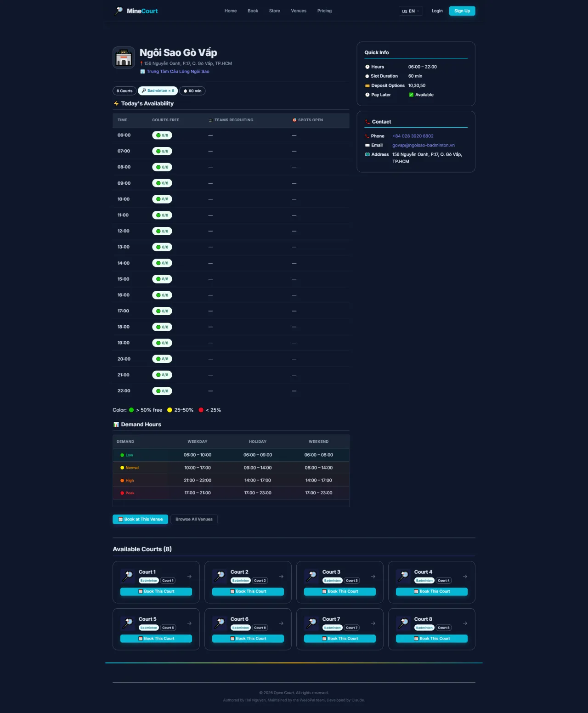Click the MineCourt racket logo icon
Viewport: 588px width, 713px height.
119,11
